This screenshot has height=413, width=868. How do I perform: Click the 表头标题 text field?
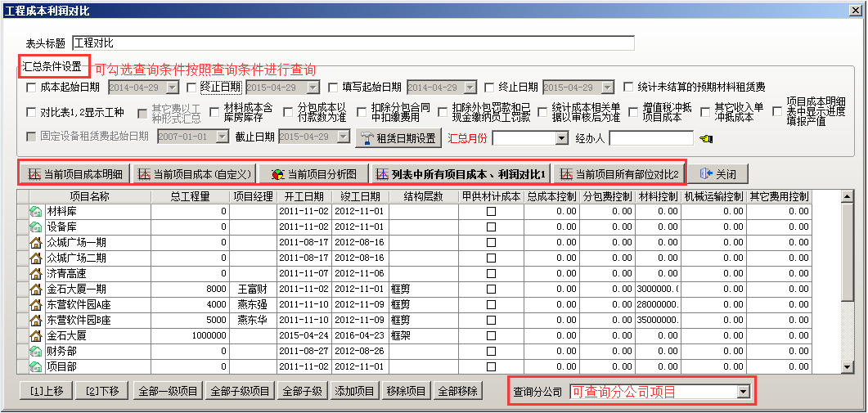353,43
